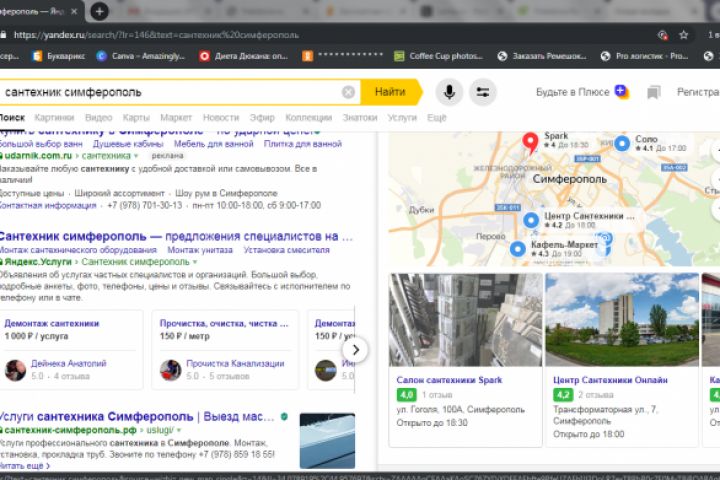
Task: Close the current Yandex browser tab
Action: point(74,11)
